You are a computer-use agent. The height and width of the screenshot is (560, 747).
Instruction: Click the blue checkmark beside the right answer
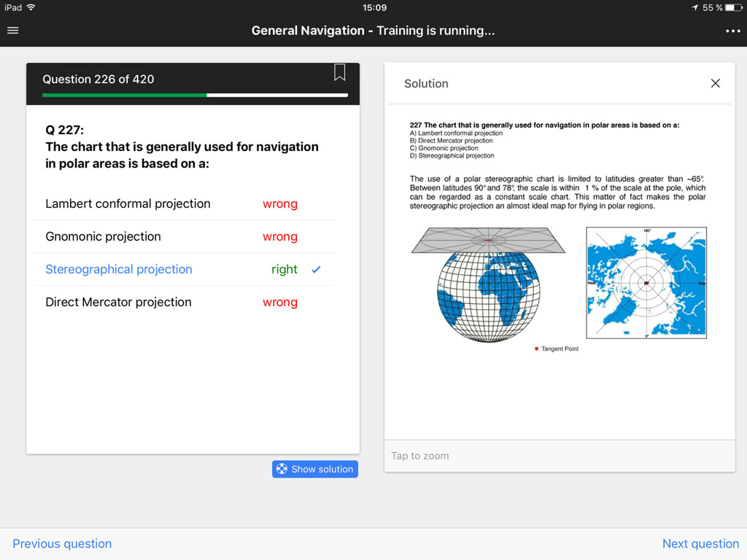[316, 269]
